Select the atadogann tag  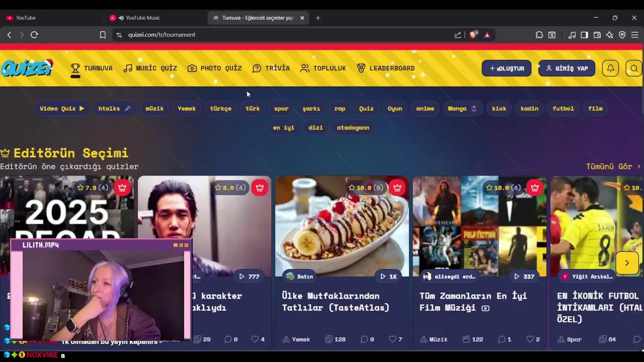tap(353, 128)
